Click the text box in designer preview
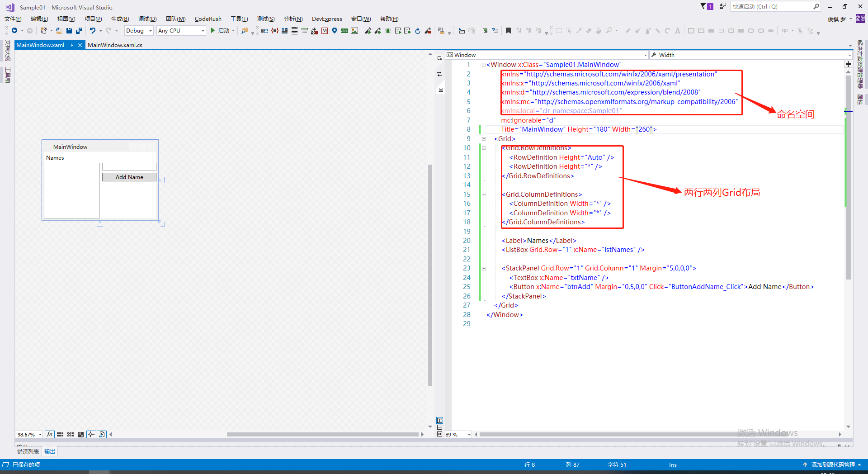868x474 pixels. (129, 167)
